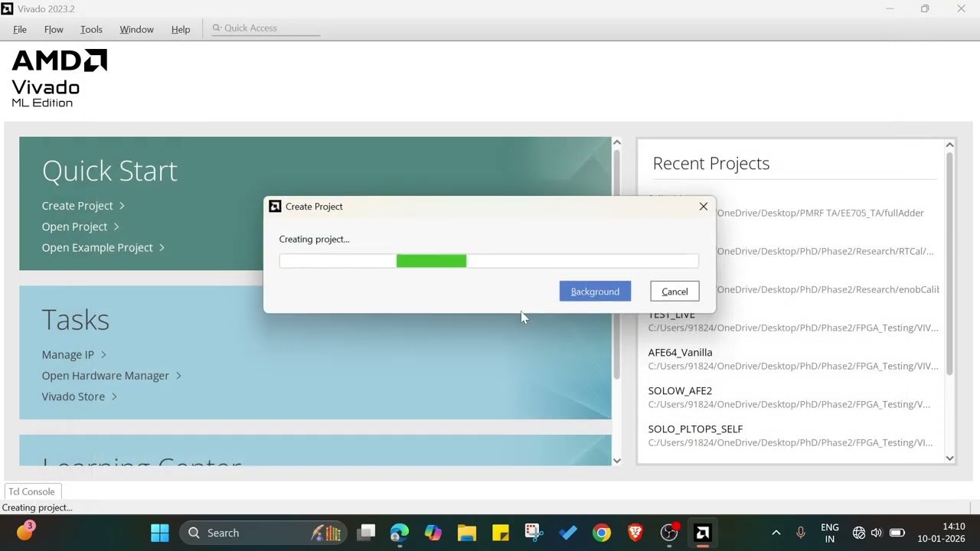Click the Quick Start panel scroll up arrow
Screen dimensions: 980x551
(617, 142)
